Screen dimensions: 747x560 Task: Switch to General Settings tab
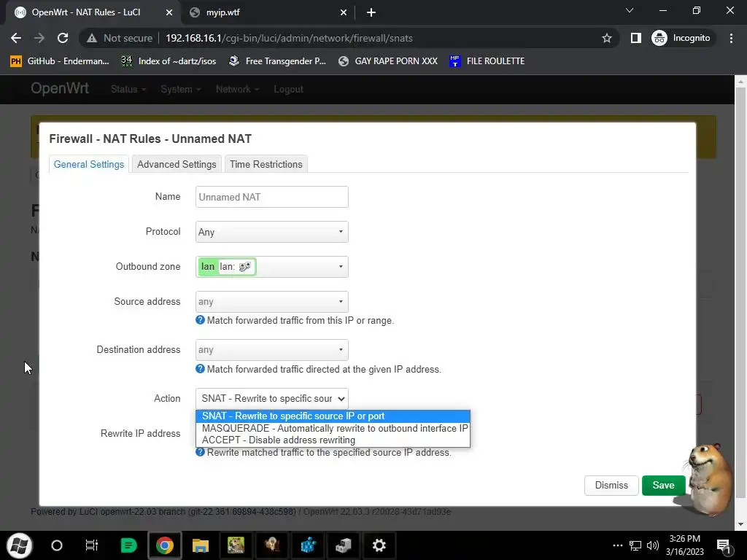pos(88,164)
